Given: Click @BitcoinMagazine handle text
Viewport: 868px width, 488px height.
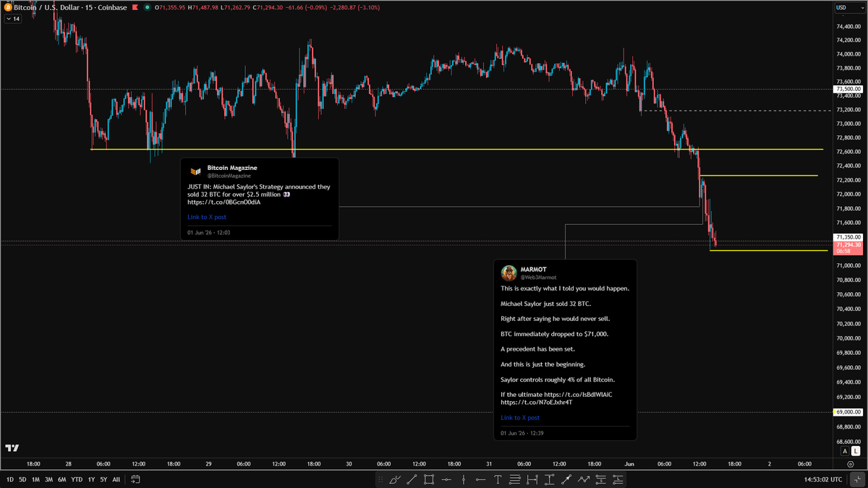Looking at the screenshot, I should coord(229,176).
